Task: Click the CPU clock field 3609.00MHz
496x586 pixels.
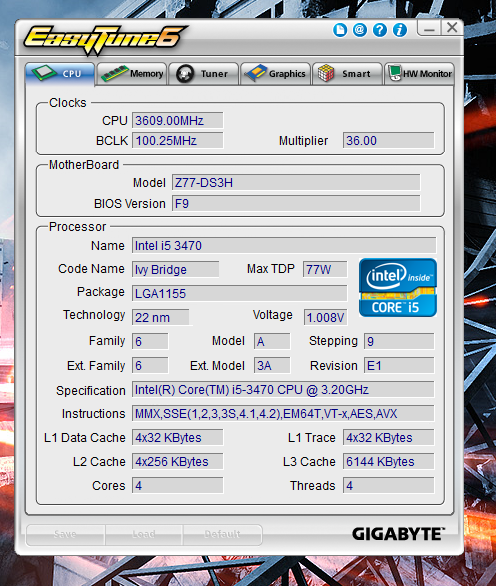Action: coord(178,121)
